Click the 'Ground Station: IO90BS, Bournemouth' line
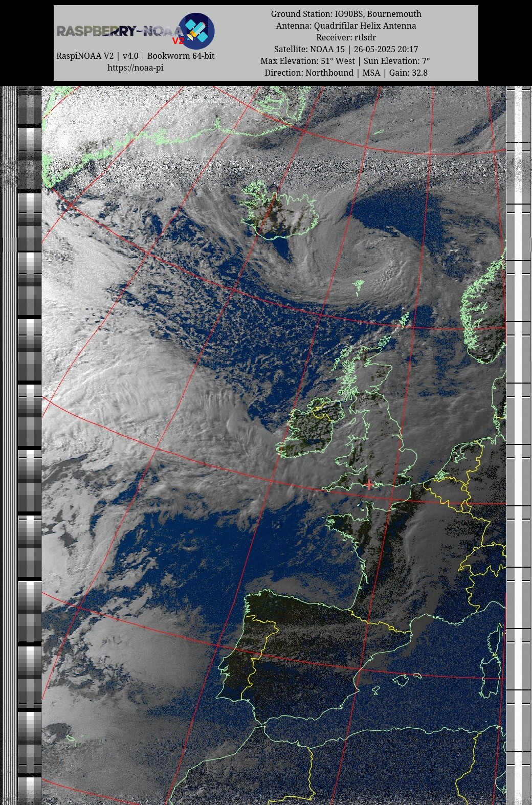 click(346, 14)
